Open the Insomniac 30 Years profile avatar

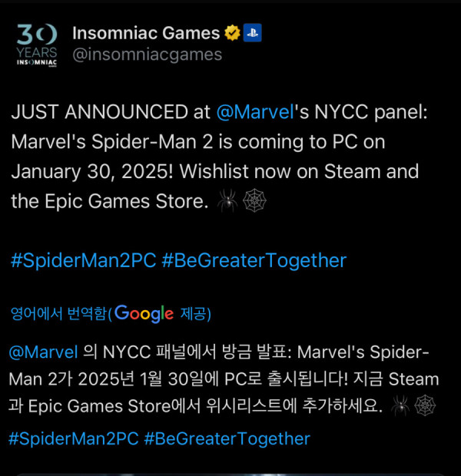(x=36, y=45)
